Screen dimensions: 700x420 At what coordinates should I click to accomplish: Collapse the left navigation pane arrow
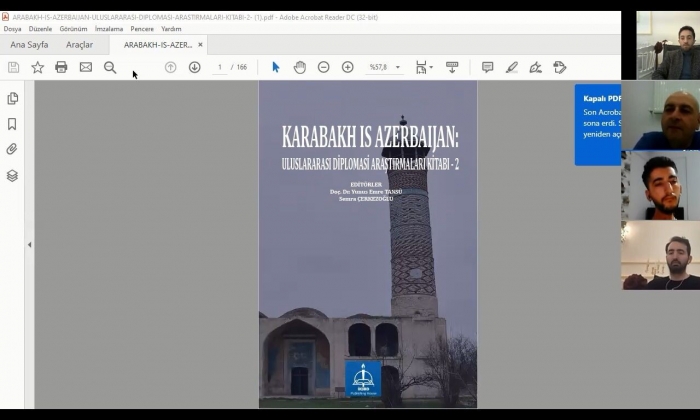[29, 245]
